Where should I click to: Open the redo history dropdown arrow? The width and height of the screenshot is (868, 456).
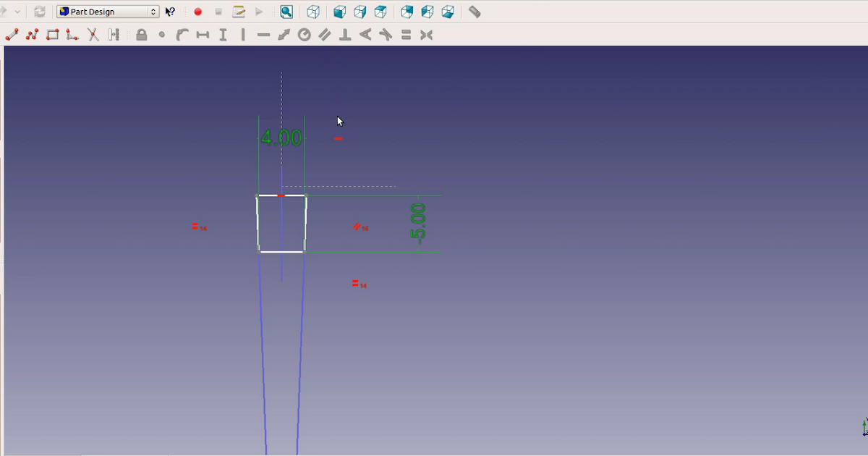coord(17,12)
